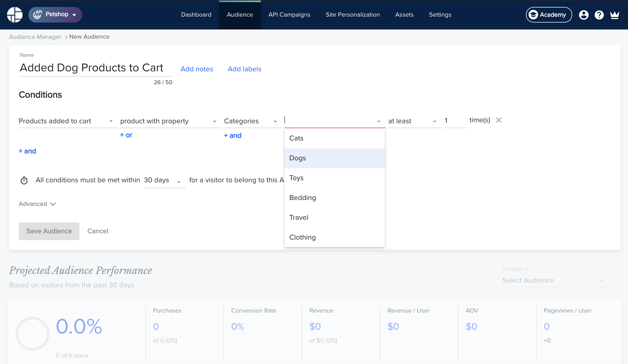
Task: Select Toys from the category list
Action: coord(335,178)
